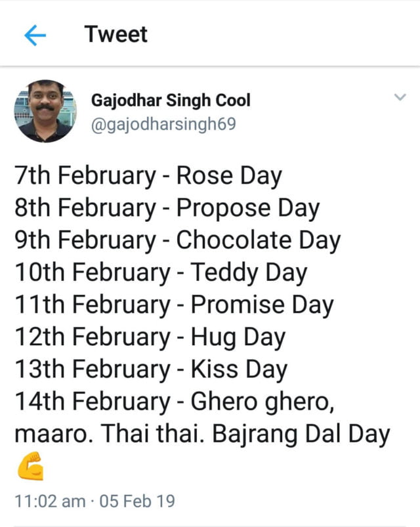The image size is (420, 527).
Task: Click the date 05 Feb 19
Action: (137, 501)
